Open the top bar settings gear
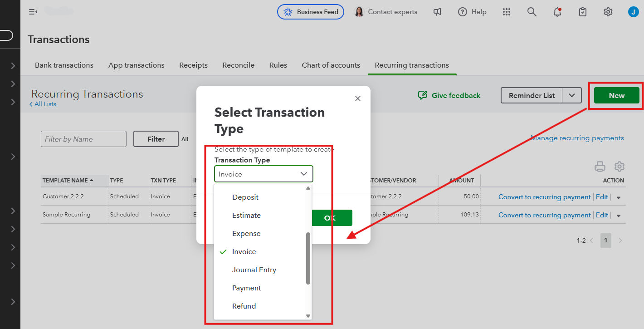This screenshot has width=644, height=329. (608, 12)
